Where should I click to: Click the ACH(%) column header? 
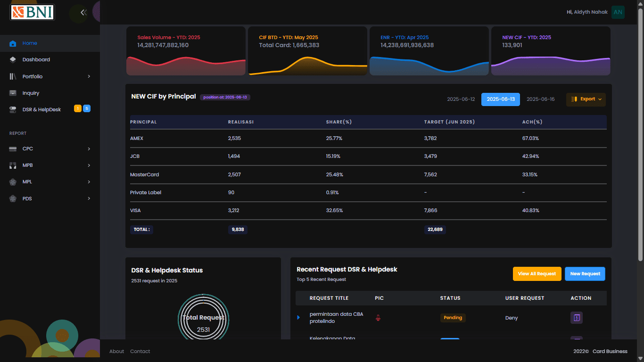point(532,122)
